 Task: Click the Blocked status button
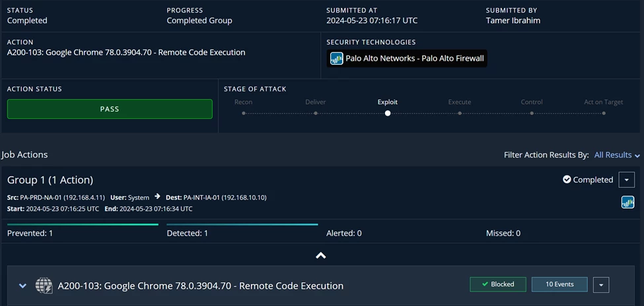pyautogui.click(x=498, y=284)
